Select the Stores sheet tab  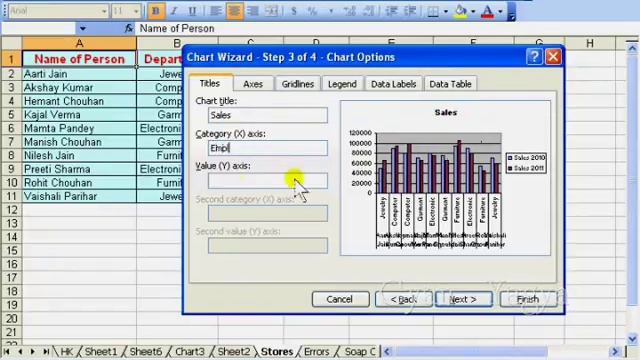[277, 351]
